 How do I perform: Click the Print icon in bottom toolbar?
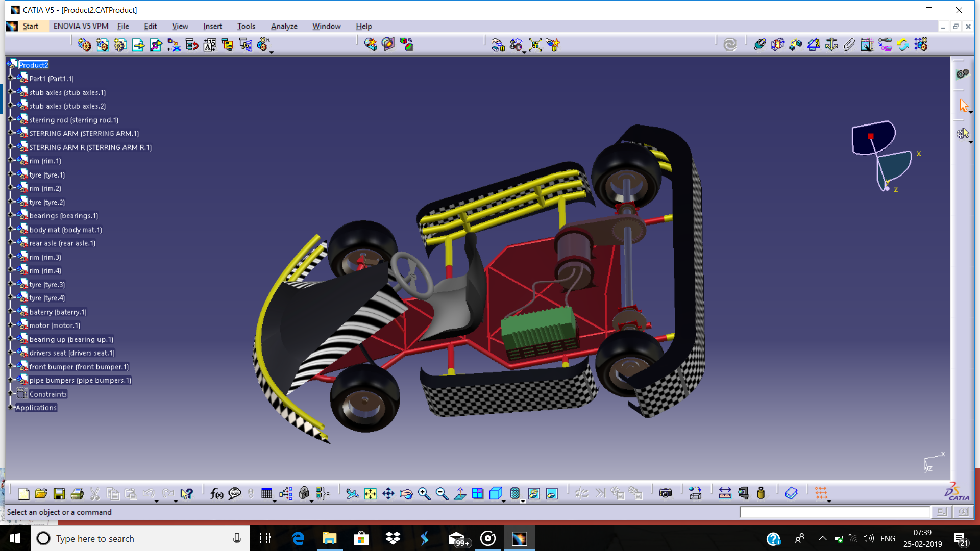(77, 494)
